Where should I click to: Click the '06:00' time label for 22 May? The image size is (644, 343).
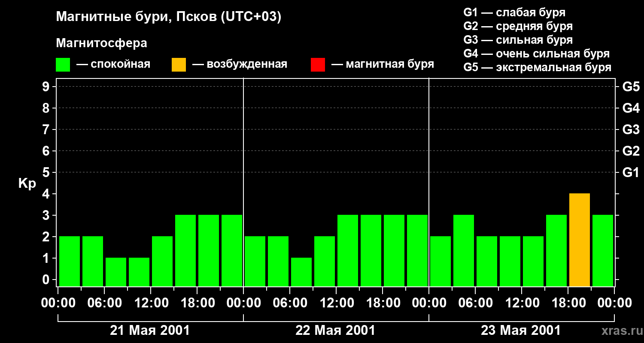point(290,303)
